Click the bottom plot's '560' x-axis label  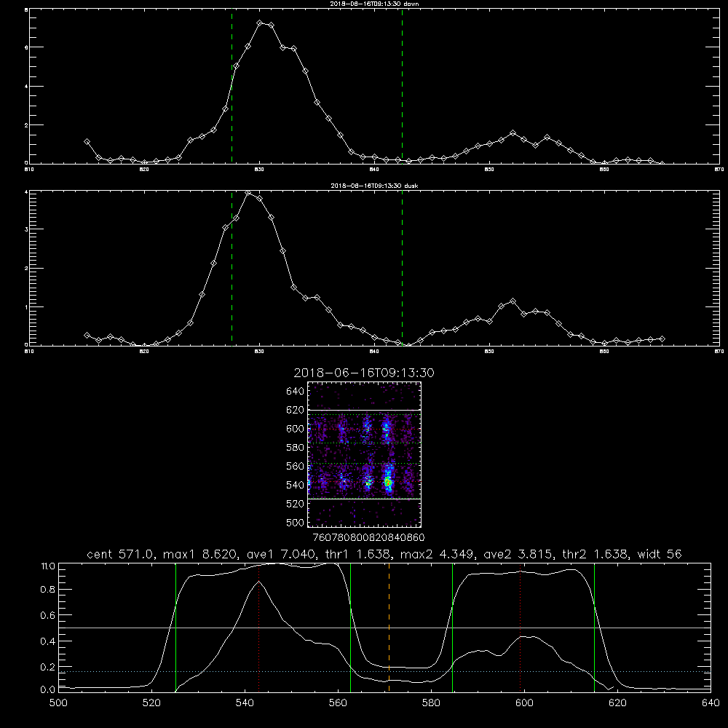338,703
